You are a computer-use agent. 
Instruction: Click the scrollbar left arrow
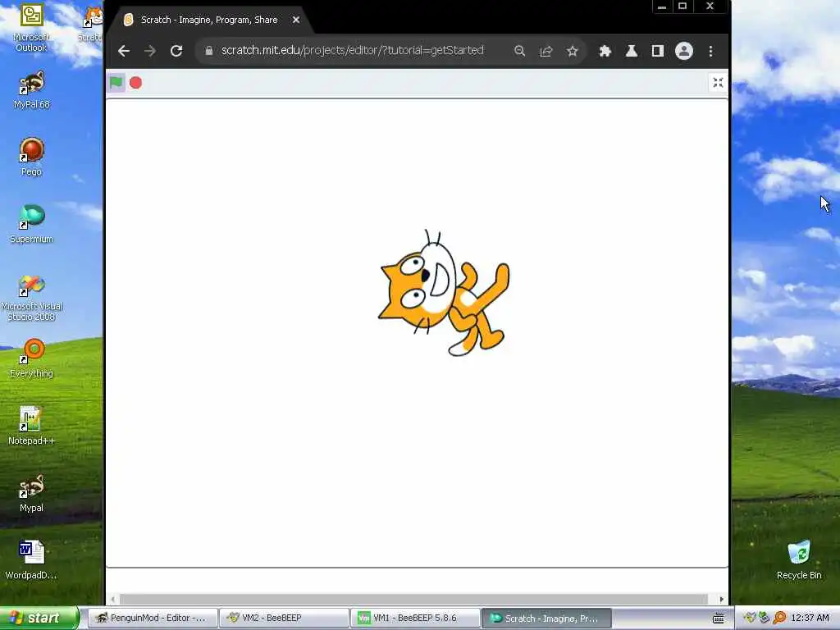pos(112,599)
